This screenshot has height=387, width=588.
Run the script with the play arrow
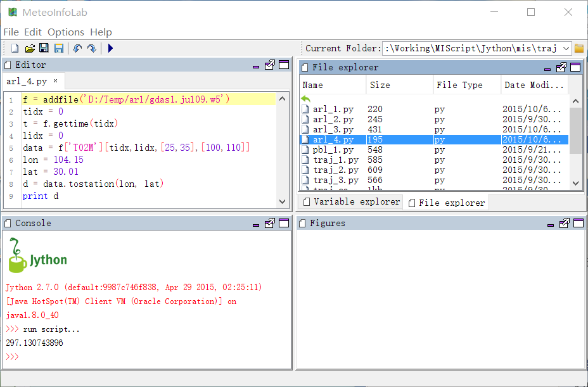(x=110, y=48)
